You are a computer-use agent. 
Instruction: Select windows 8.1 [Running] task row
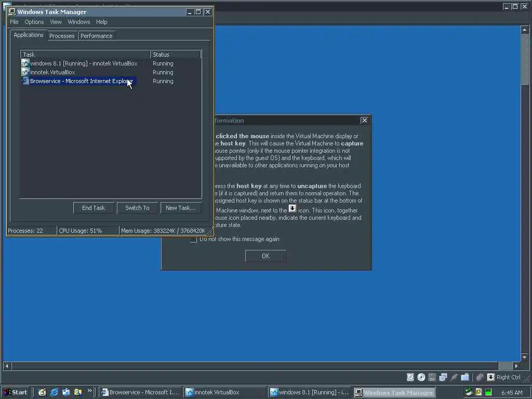[x=111, y=63]
